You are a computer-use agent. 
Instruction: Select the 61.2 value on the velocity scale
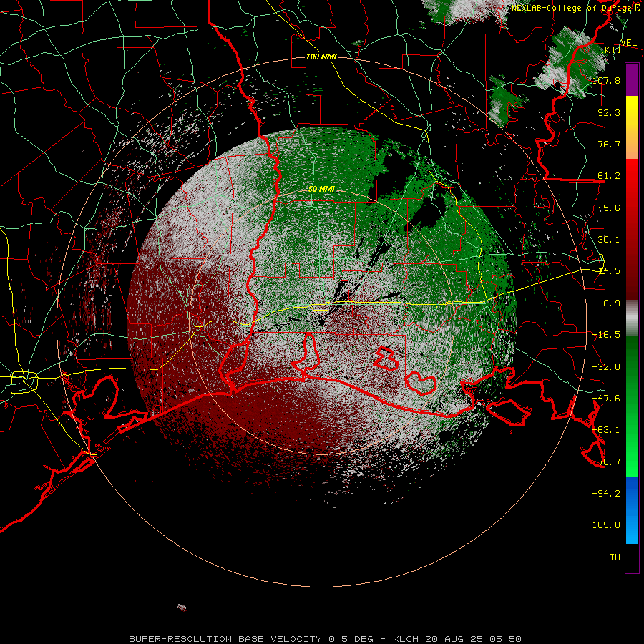tap(609, 176)
